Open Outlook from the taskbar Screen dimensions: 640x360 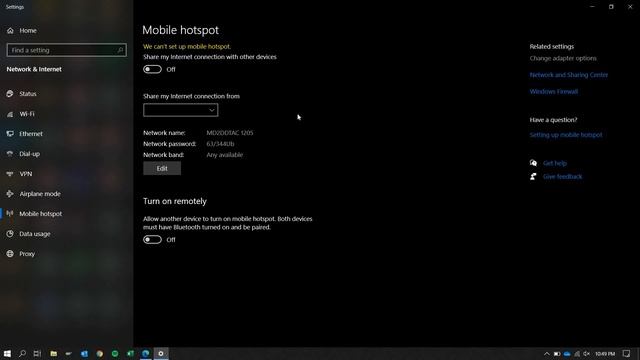pos(84,353)
